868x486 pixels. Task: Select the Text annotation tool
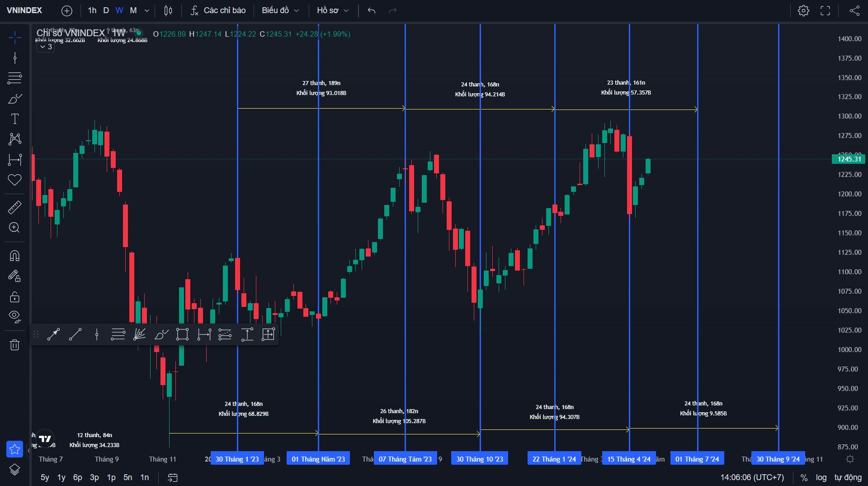click(x=15, y=119)
